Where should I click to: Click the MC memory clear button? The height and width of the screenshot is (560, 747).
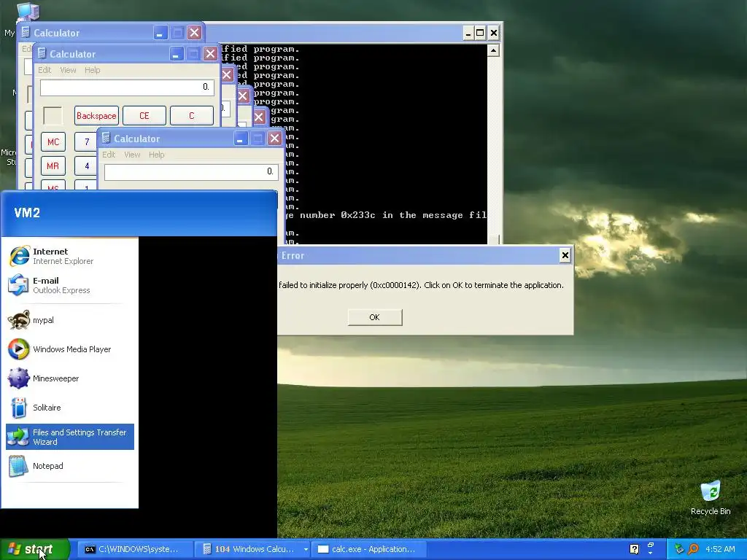53,142
